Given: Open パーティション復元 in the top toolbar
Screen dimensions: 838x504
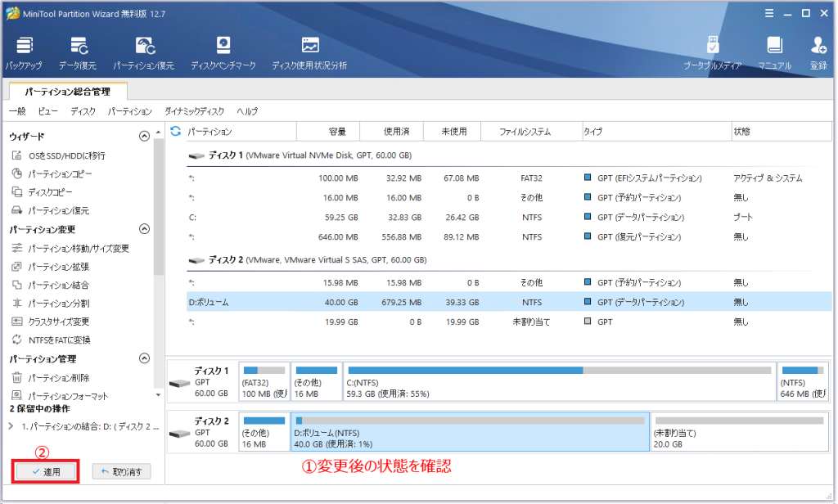Looking at the screenshot, I should [x=144, y=53].
